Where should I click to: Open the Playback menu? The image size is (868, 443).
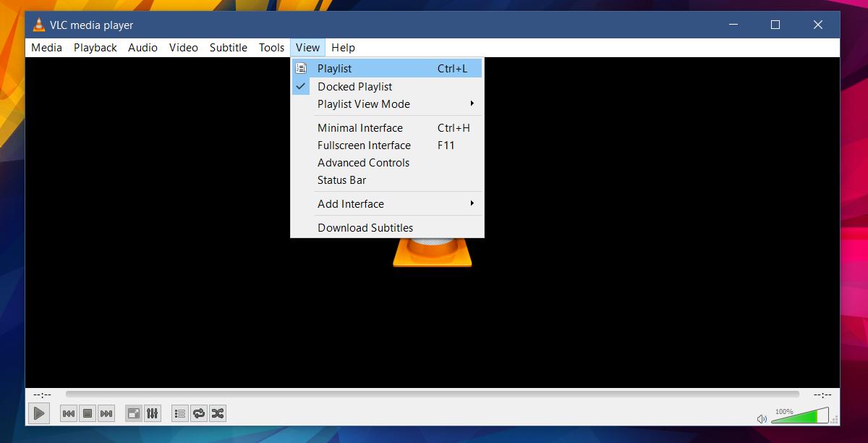click(x=95, y=48)
